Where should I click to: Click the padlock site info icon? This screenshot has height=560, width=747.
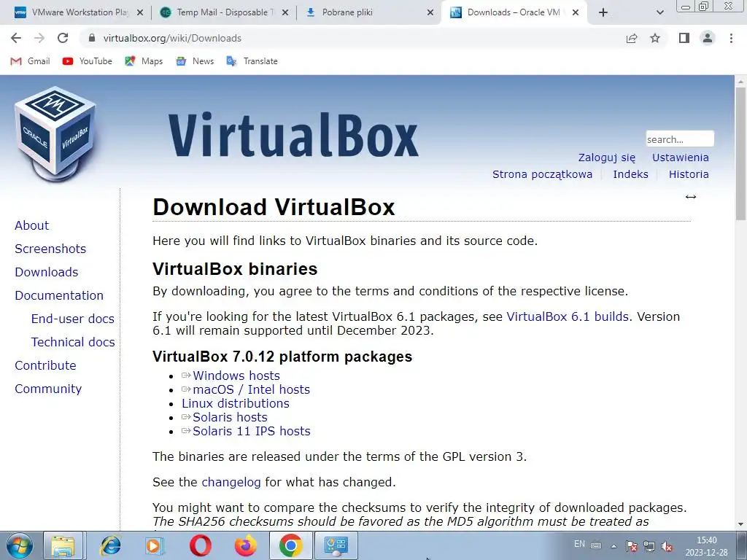[93, 38]
